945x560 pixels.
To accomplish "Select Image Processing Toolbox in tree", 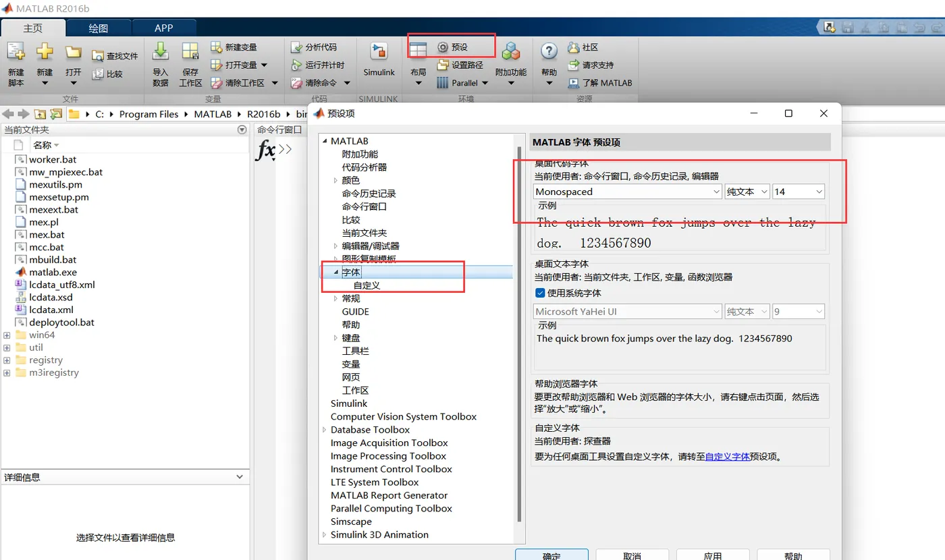I will pos(388,456).
